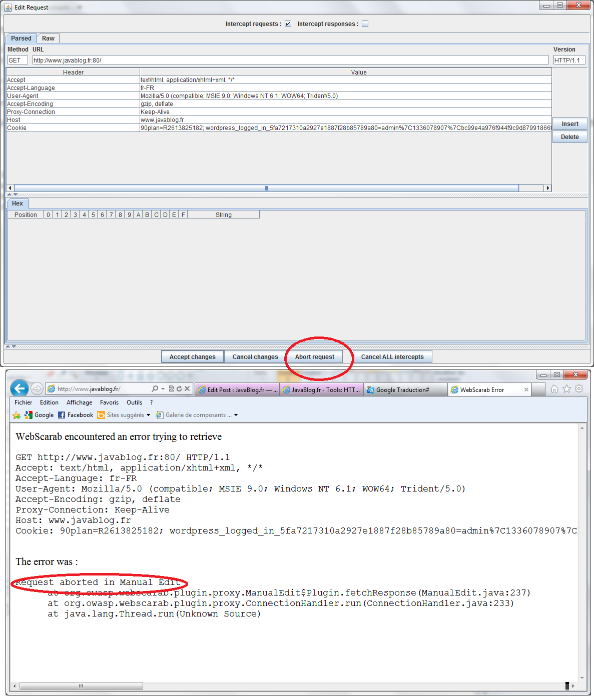Screen dimensions: 594x700
Task: Click the compatibility view icon in address bar
Action: [x=171, y=388]
